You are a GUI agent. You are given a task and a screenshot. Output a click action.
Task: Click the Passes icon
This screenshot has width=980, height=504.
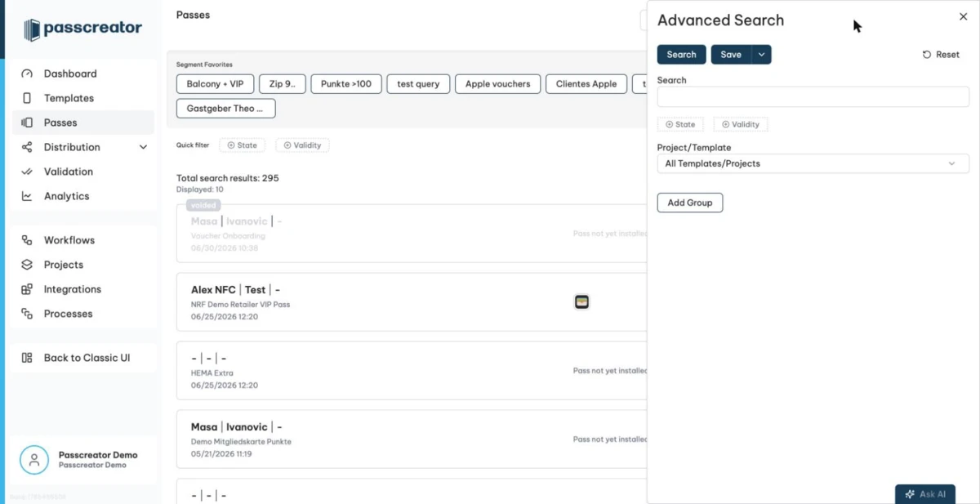[27, 123]
